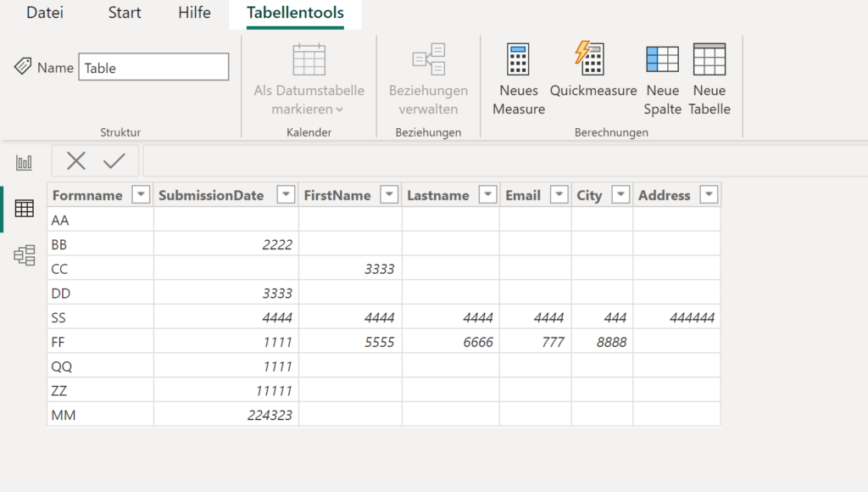Image resolution: width=868 pixels, height=492 pixels.
Task: Open the SubmissionDate filter dropdown
Action: pyautogui.click(x=286, y=194)
